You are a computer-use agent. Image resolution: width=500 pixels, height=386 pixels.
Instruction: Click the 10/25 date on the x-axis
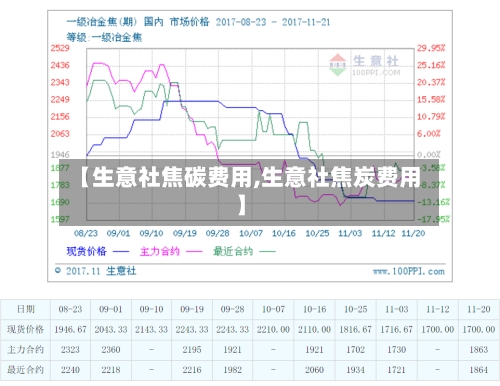pos(317,233)
